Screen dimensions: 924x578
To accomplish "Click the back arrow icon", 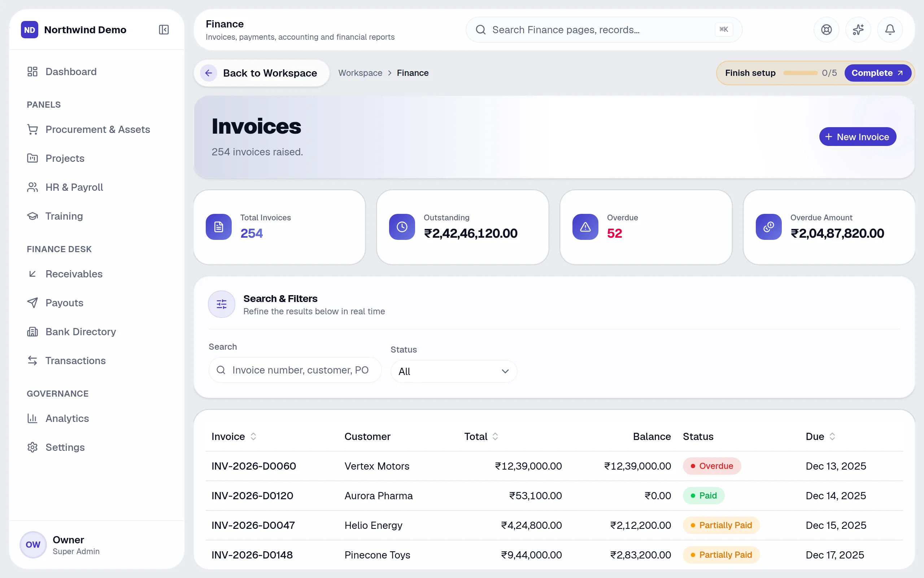I will tap(209, 73).
